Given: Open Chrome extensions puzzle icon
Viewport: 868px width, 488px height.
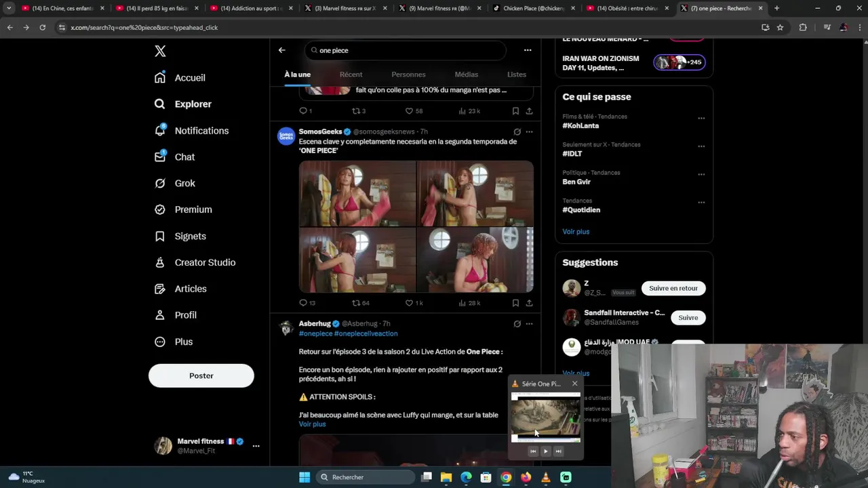Looking at the screenshot, I should point(803,27).
